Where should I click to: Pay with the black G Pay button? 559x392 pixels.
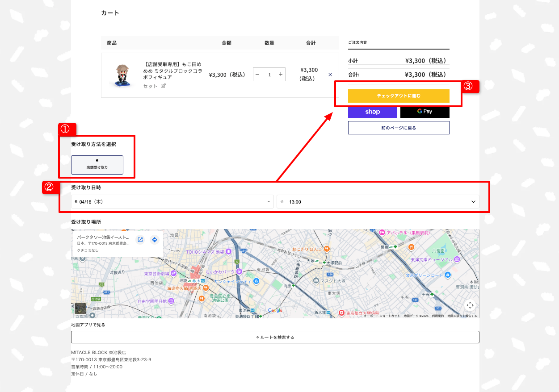coord(425,112)
